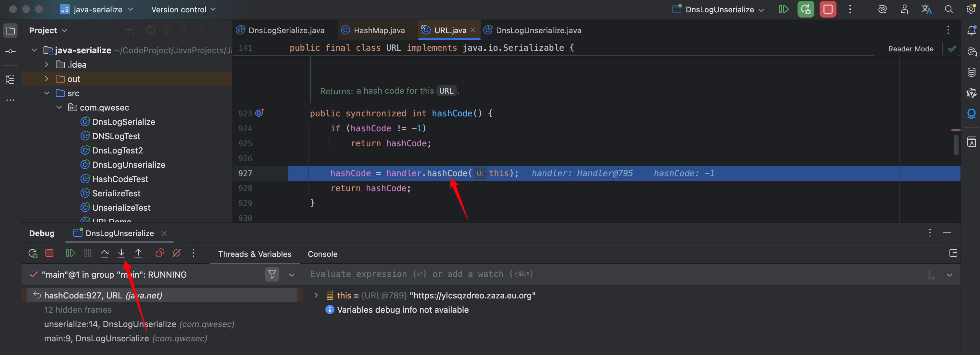Toggle the thread frames filter button
The width and height of the screenshot is (980, 355).
click(272, 275)
